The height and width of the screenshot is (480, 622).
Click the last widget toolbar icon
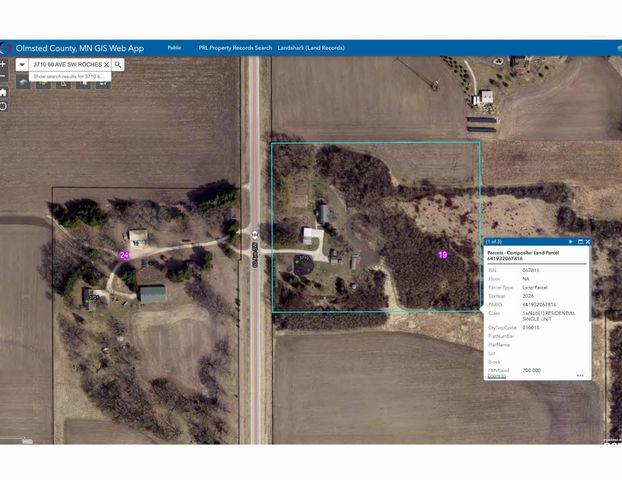point(104,84)
